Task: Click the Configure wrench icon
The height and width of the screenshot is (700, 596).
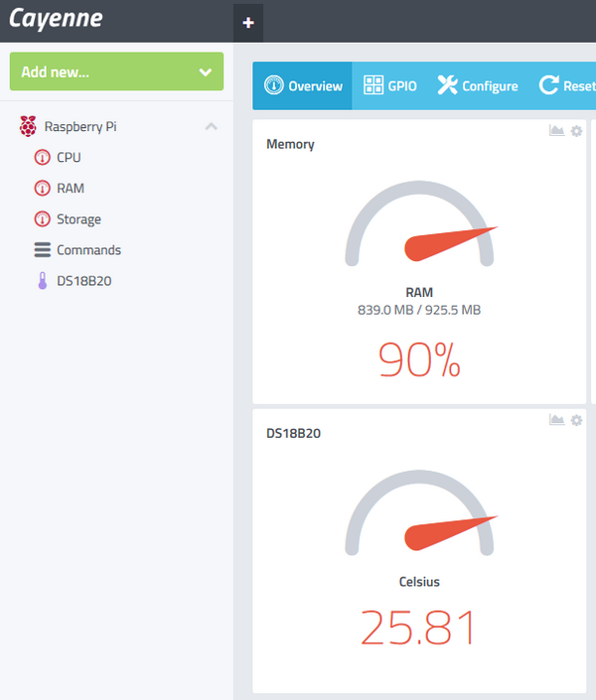Action: [x=447, y=84]
